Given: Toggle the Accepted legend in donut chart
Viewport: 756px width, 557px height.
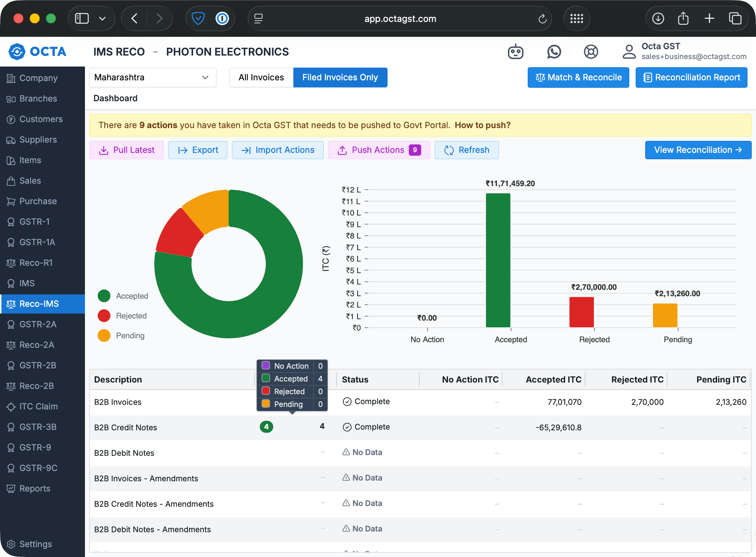Looking at the screenshot, I should click(104, 296).
